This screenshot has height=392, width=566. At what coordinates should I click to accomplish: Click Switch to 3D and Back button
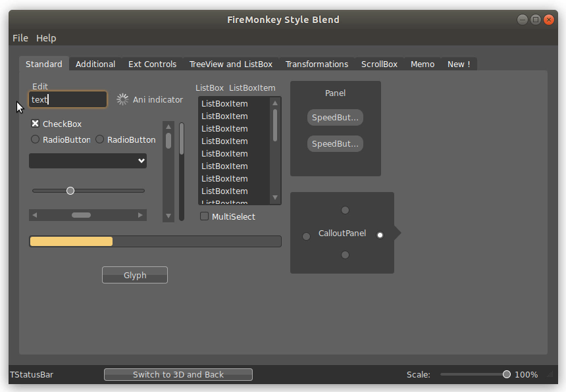[x=178, y=375]
